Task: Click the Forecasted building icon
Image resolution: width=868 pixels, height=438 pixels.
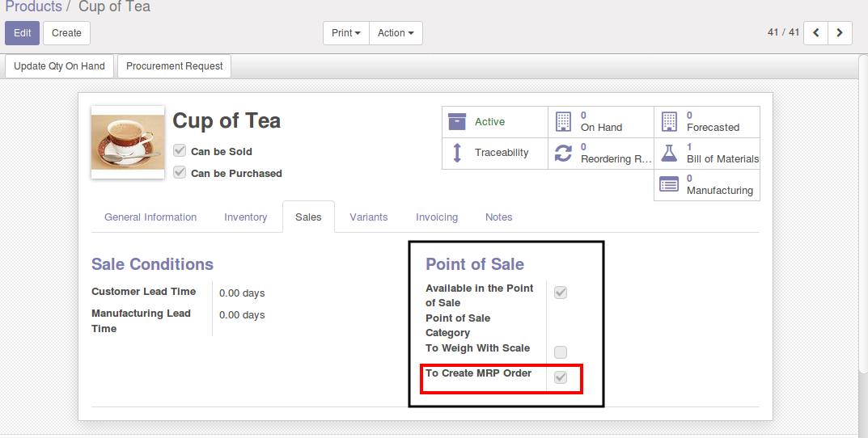Action: point(669,122)
